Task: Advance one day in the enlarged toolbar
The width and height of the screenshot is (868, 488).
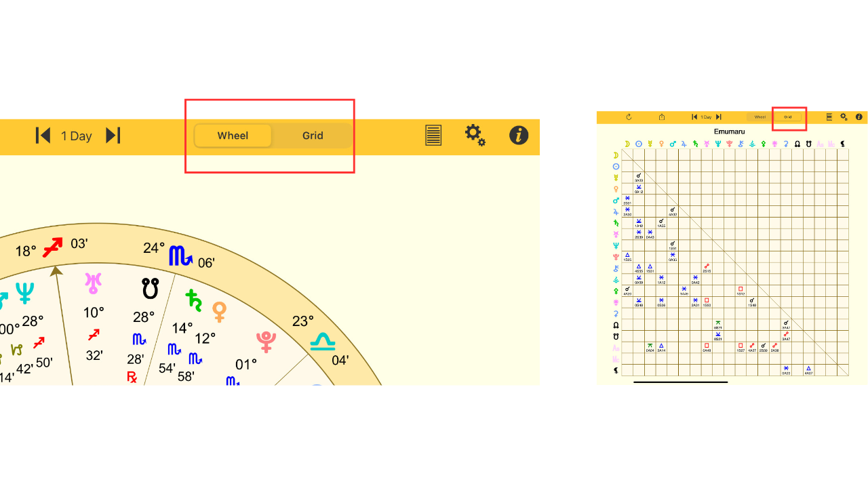Action: tap(113, 136)
